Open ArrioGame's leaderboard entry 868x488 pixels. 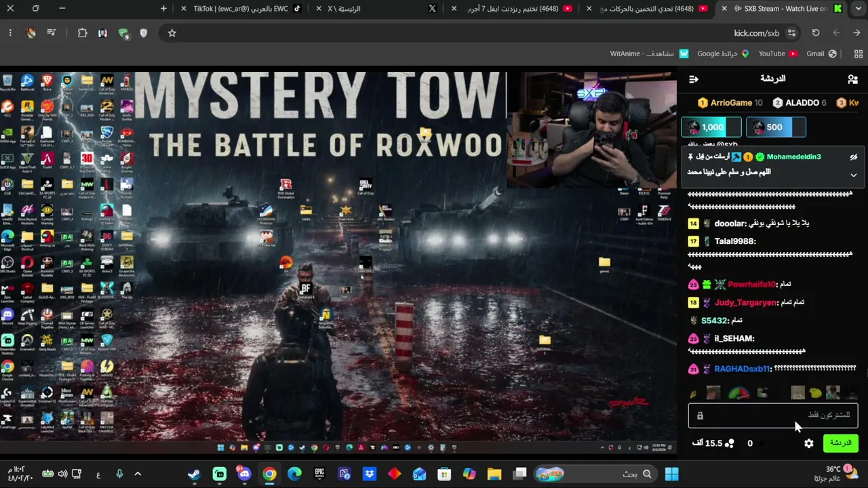click(730, 103)
